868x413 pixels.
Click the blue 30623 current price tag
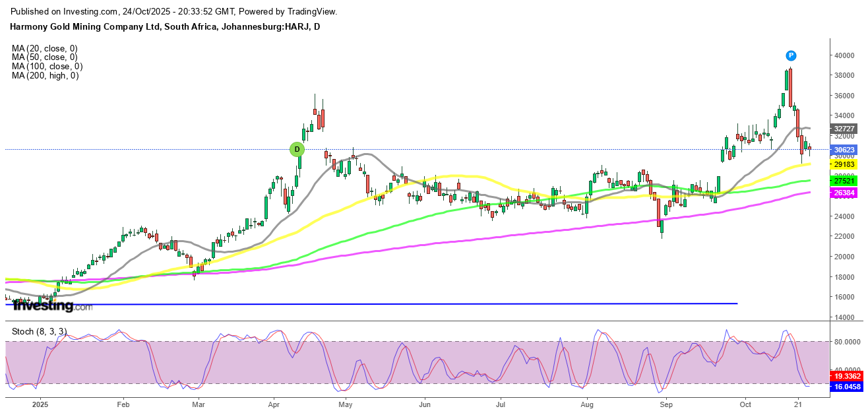pos(845,150)
